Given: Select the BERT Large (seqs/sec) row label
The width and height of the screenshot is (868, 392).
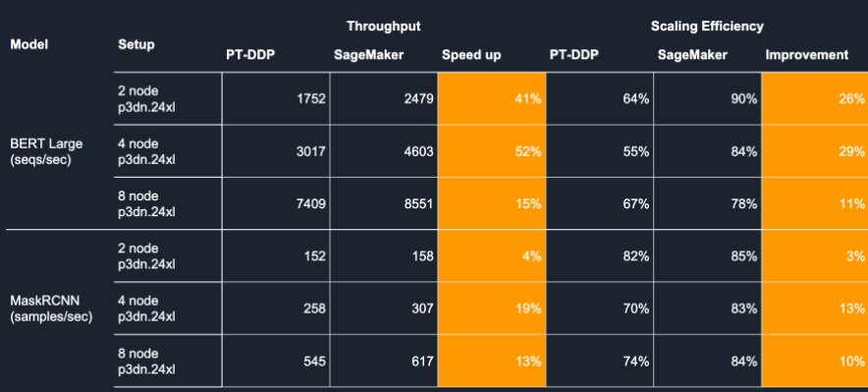Looking at the screenshot, I should [46, 151].
